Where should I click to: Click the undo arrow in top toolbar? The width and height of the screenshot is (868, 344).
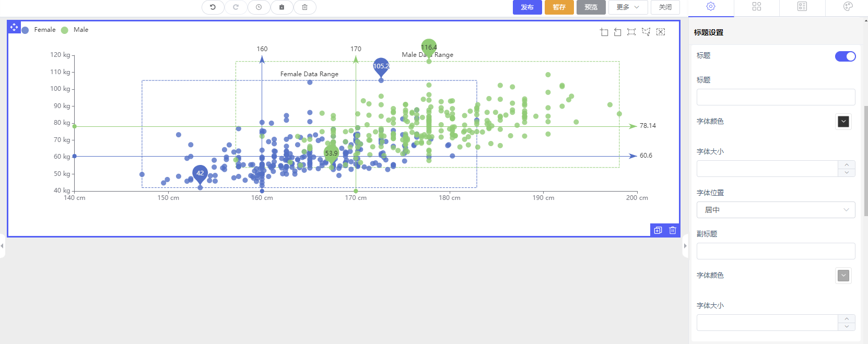pyautogui.click(x=213, y=7)
